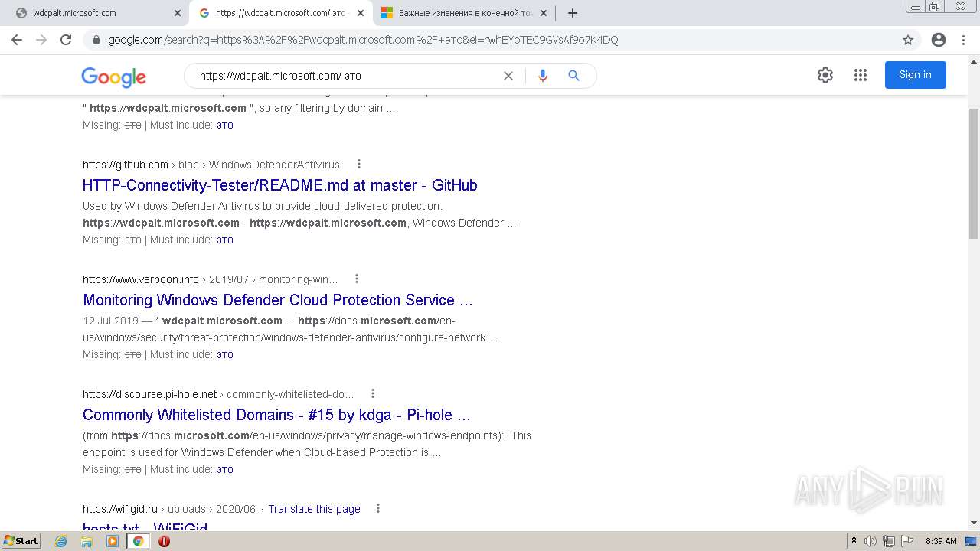Open Commonly Whitelisted Domains Pi-hole result
Screen dimensions: 980x551
[276, 415]
